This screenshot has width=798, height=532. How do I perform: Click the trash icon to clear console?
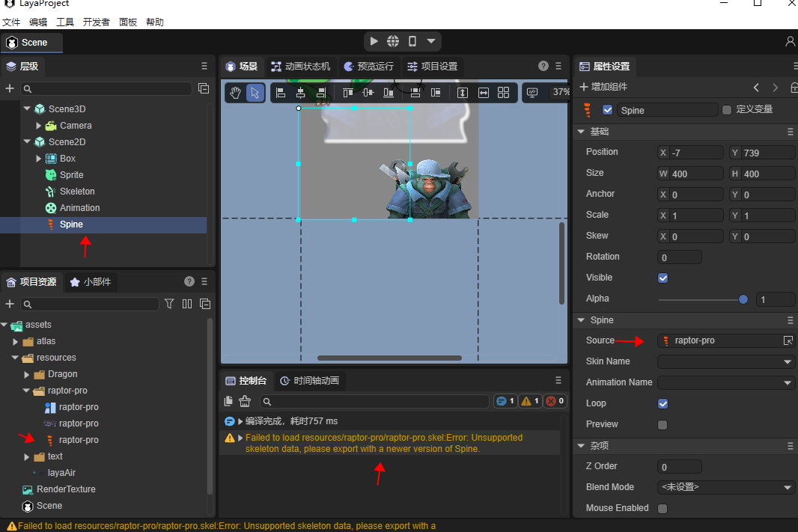point(244,401)
